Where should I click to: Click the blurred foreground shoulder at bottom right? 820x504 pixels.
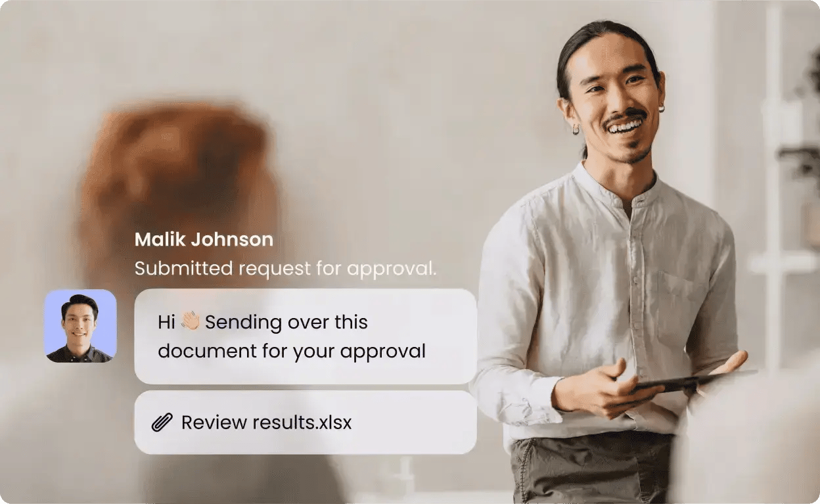point(749,440)
